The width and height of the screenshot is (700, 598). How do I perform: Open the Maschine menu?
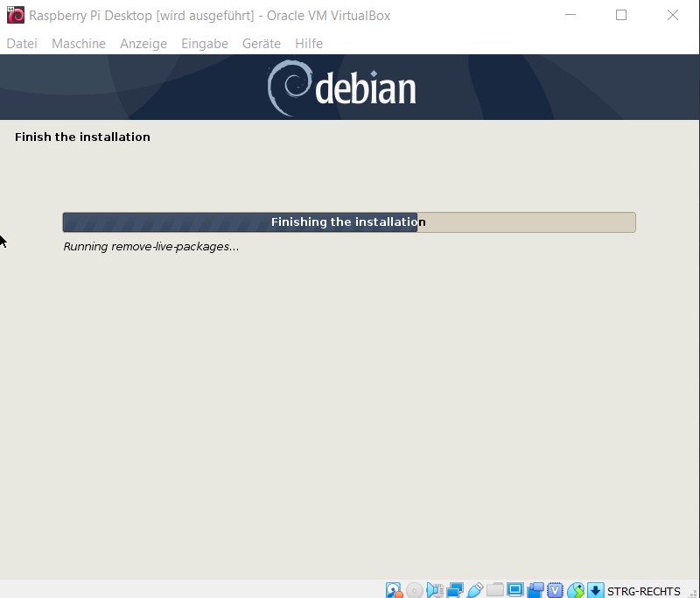[x=79, y=43]
